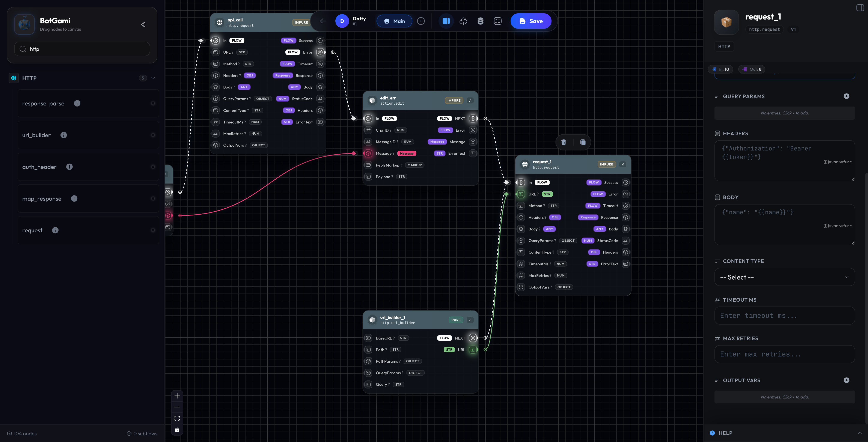Fit canvas to screen
Viewport: 868px width, 442px height.
tap(177, 418)
